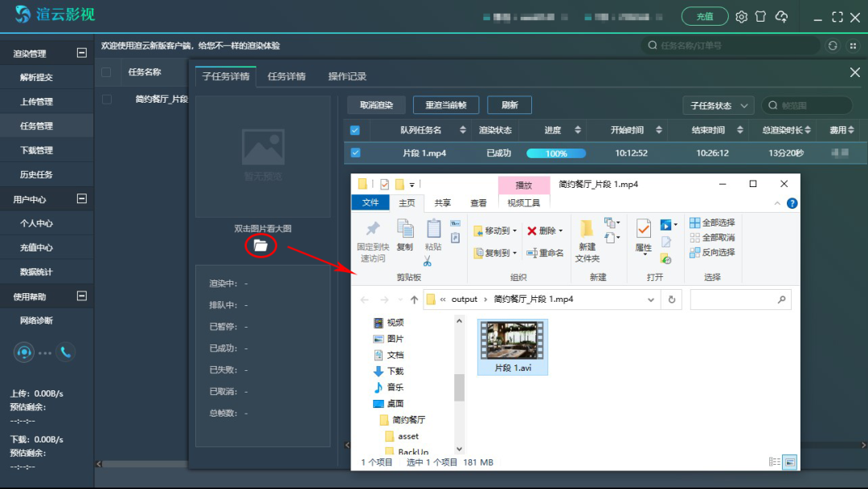
Task: Click the grid view icon beside task search
Action: [x=853, y=46]
